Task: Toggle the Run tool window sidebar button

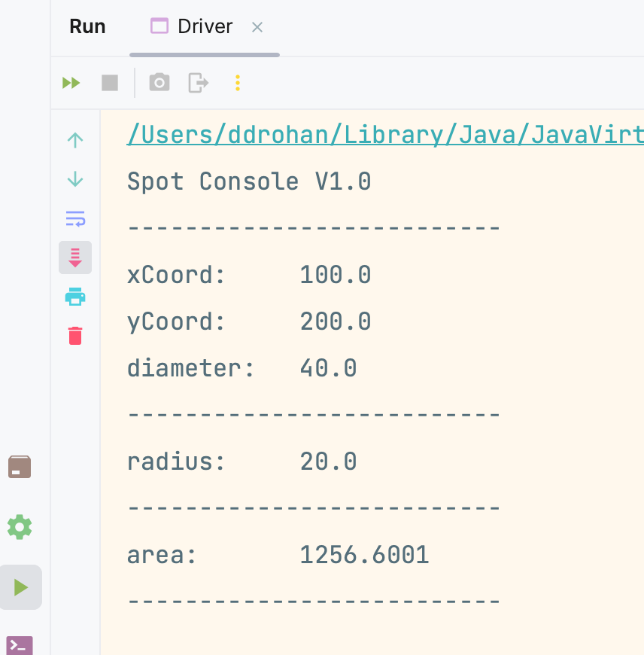Action: click(20, 587)
